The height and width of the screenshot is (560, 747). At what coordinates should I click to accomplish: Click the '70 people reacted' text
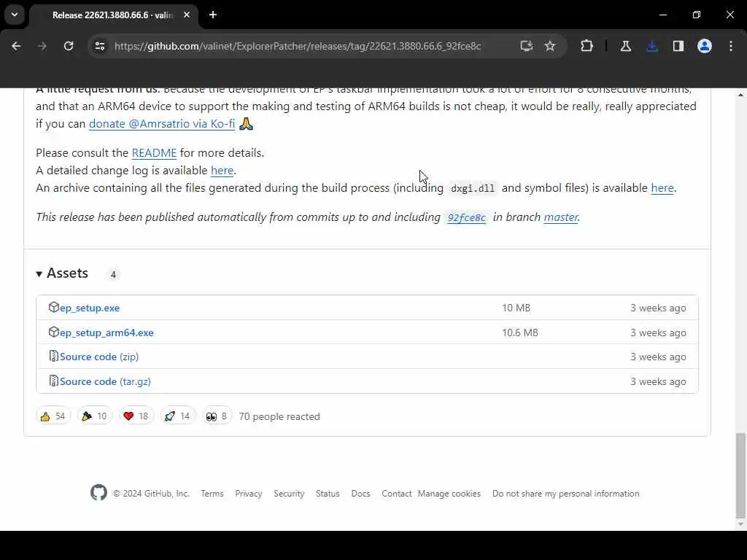[279, 416]
